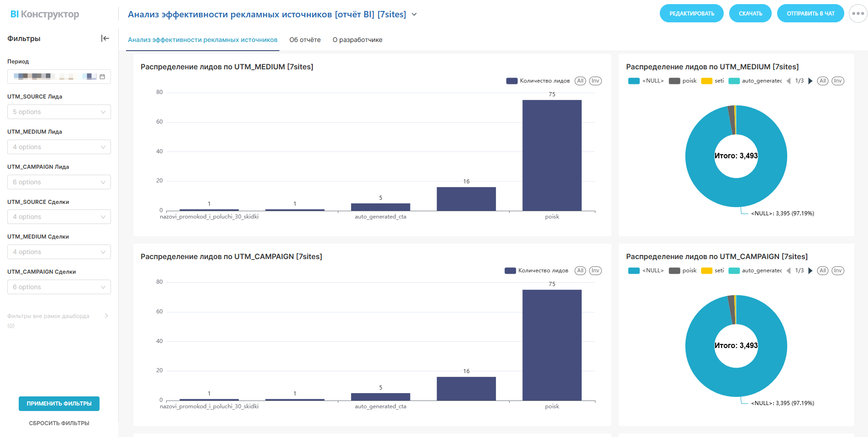Go to next legend page in UTM_MEDIUM donut

pyautogui.click(x=810, y=81)
